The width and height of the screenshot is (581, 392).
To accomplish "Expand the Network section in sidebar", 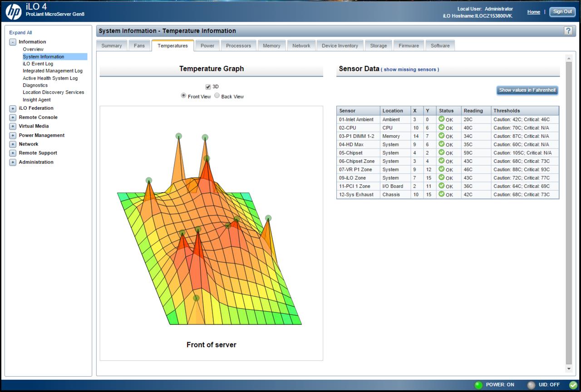I will click(x=13, y=144).
